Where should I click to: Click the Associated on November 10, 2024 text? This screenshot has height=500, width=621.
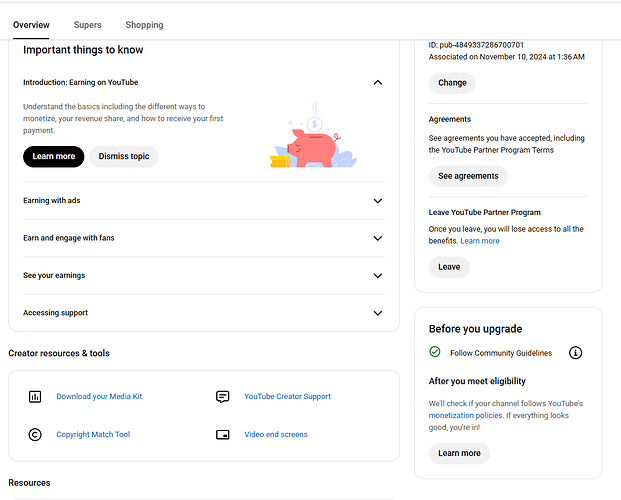click(507, 57)
